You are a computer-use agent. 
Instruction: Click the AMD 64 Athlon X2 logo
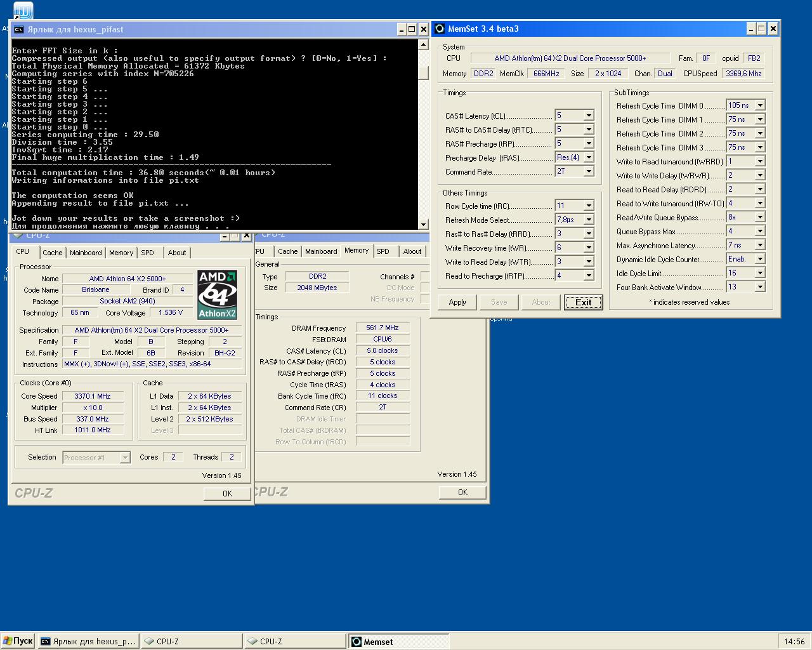coord(217,295)
